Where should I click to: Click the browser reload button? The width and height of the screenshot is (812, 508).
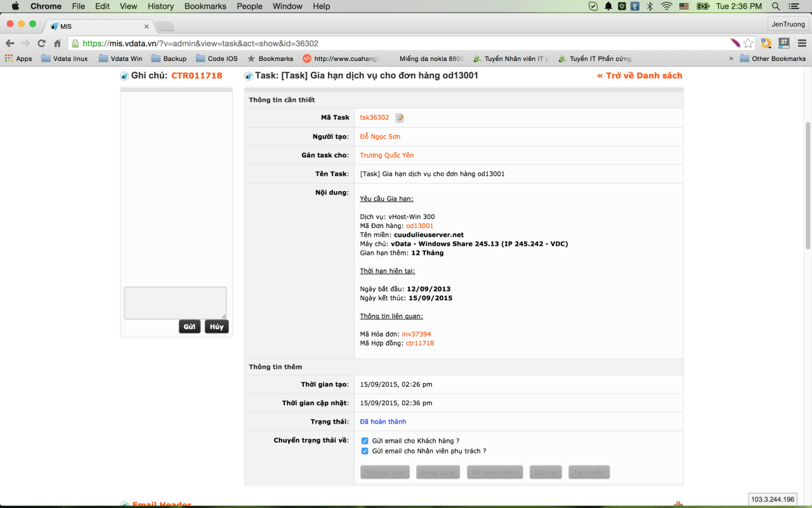tap(42, 43)
